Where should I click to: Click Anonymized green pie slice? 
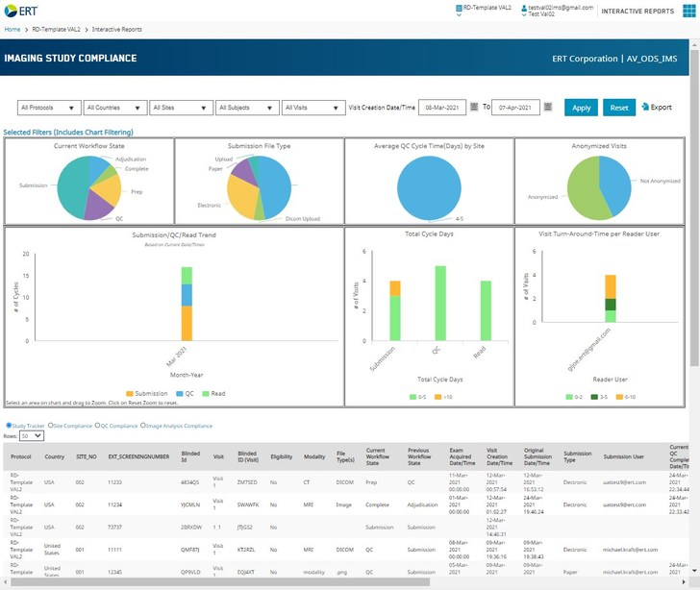coord(585,189)
